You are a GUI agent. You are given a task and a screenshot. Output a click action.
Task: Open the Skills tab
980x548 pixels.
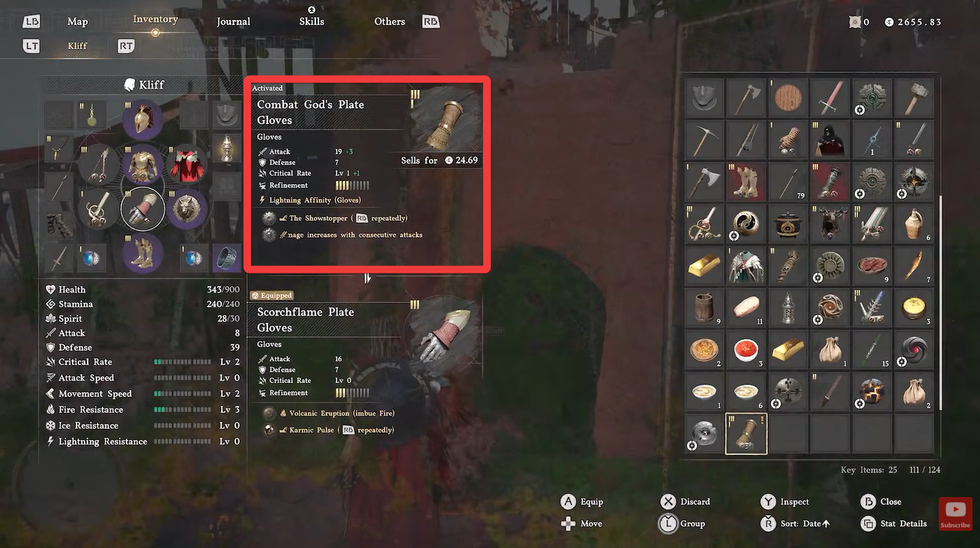click(312, 22)
